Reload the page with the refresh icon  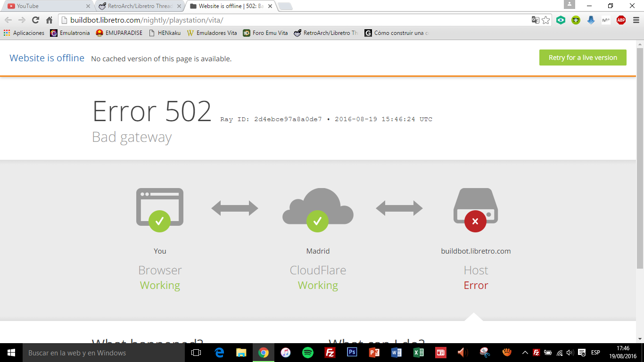(x=35, y=20)
